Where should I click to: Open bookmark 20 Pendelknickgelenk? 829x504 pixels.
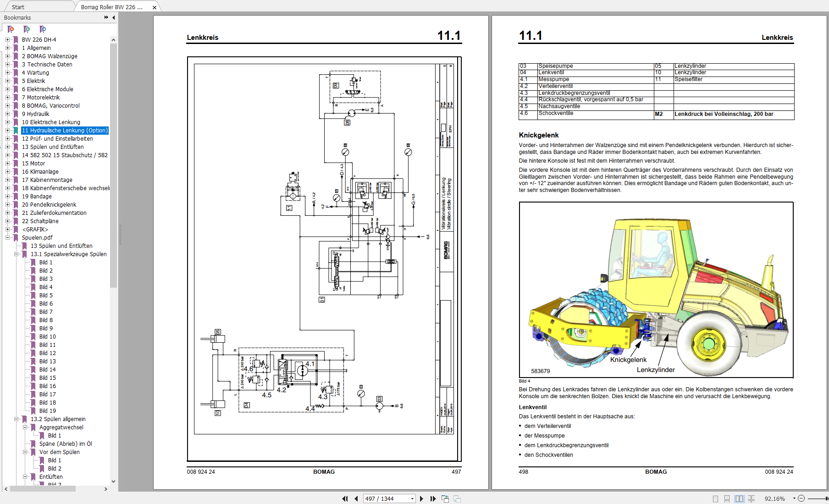tap(49, 205)
